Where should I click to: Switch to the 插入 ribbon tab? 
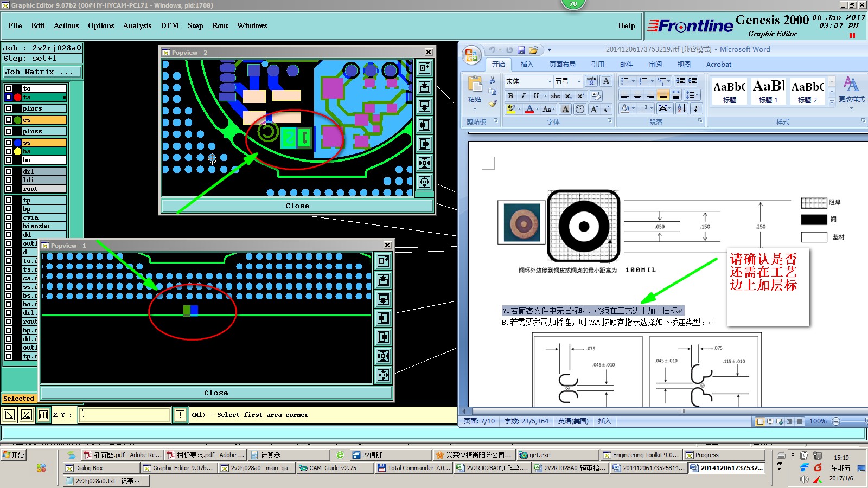pos(527,64)
